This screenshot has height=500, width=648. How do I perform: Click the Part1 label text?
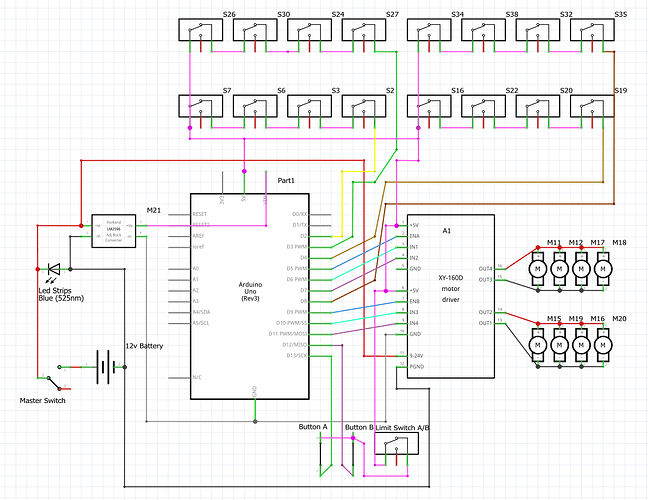[x=286, y=181]
